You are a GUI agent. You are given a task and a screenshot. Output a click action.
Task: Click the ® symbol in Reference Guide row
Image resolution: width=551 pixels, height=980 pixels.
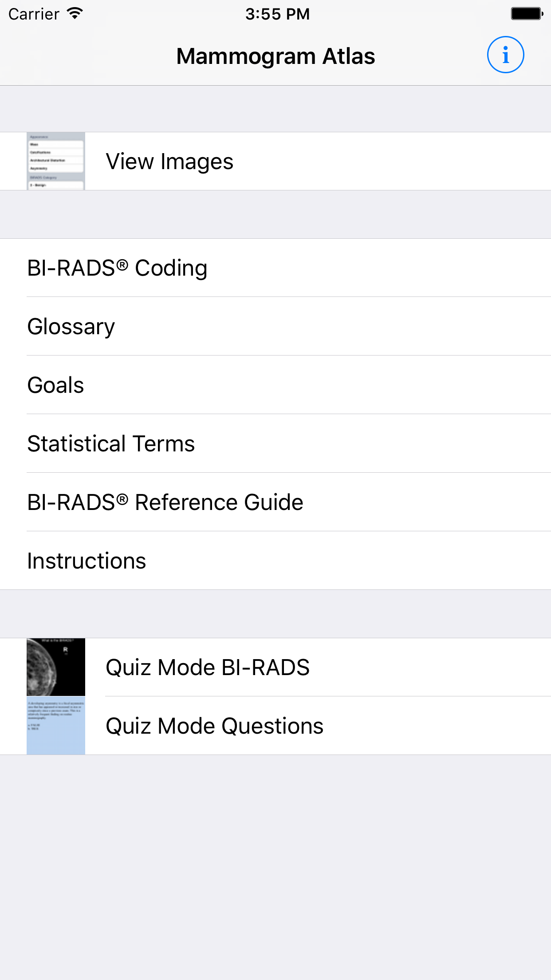[122, 499]
